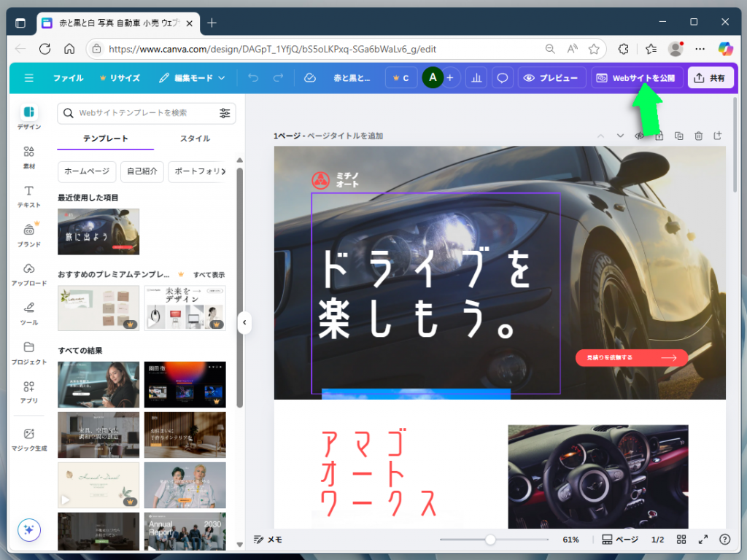Delete page 1 with the trash icon
Viewport: 747px width, 560px height.
tap(698, 136)
